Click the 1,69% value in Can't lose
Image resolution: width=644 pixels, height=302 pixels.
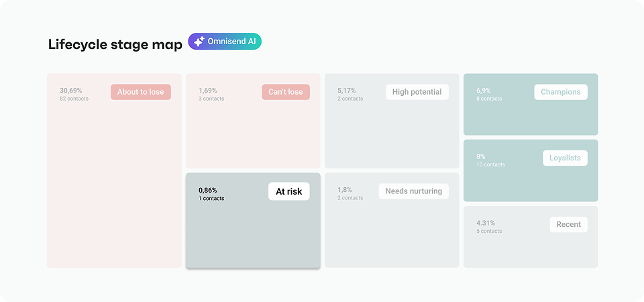[208, 91]
